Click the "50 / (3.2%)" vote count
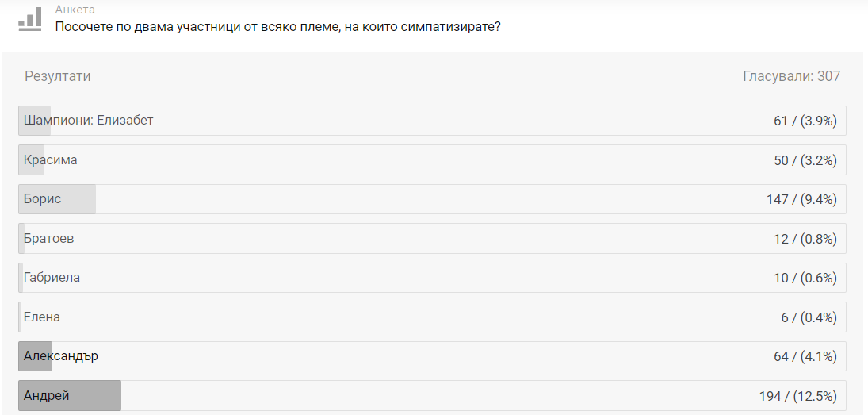 click(x=805, y=160)
